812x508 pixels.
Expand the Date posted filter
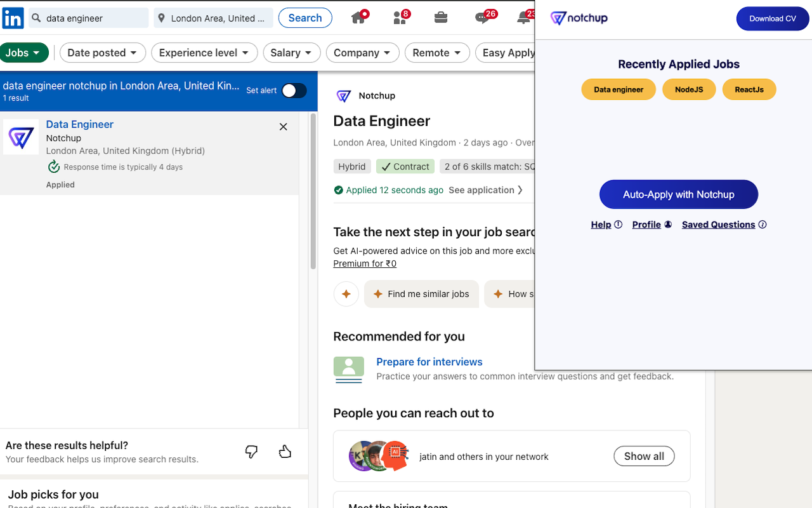[103, 53]
